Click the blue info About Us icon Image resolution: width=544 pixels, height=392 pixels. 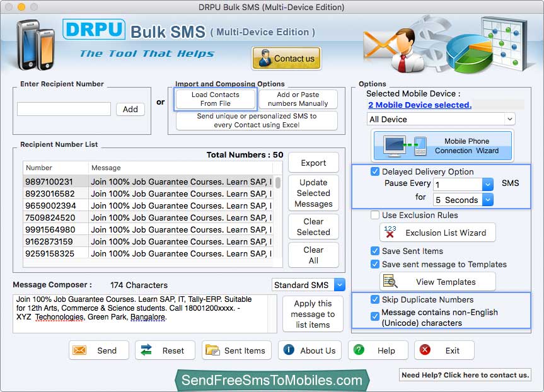click(289, 350)
